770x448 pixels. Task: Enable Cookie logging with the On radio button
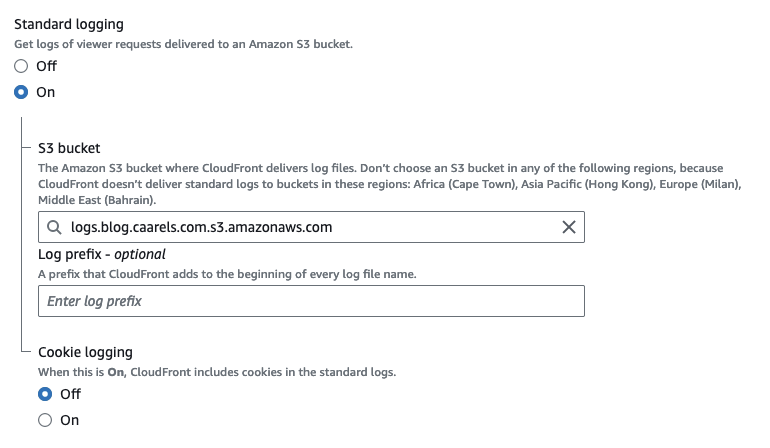click(45, 420)
